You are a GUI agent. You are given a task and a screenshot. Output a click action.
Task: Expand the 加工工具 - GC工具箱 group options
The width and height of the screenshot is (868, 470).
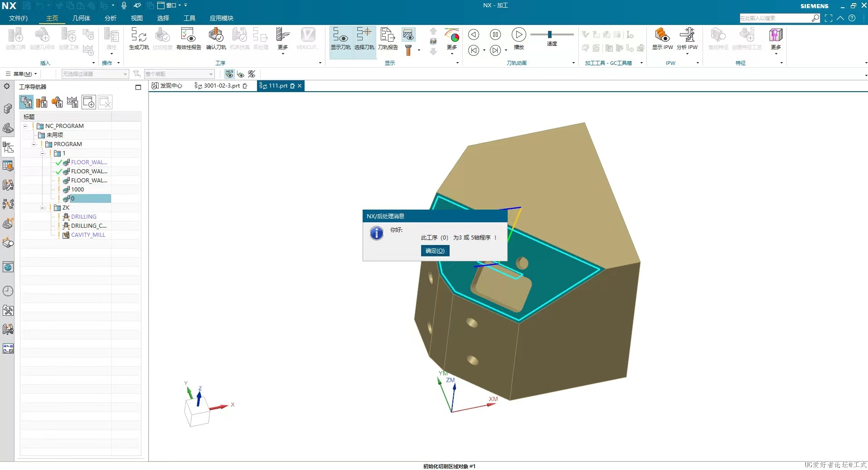(641, 63)
